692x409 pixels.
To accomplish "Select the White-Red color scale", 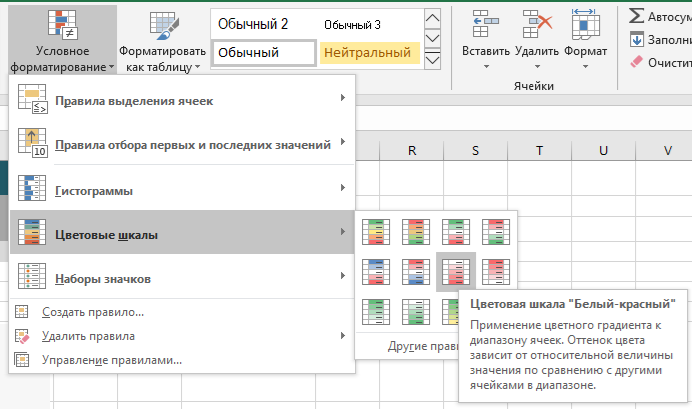I will tap(454, 270).
